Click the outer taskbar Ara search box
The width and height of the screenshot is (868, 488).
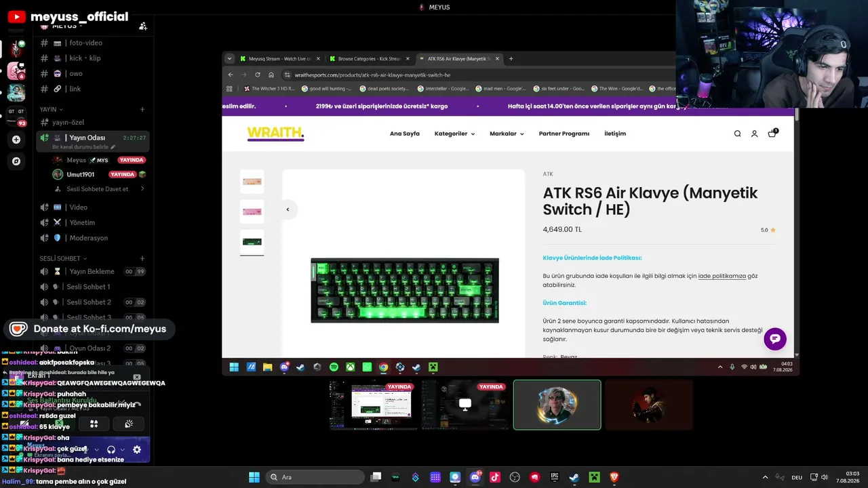[x=314, y=477]
